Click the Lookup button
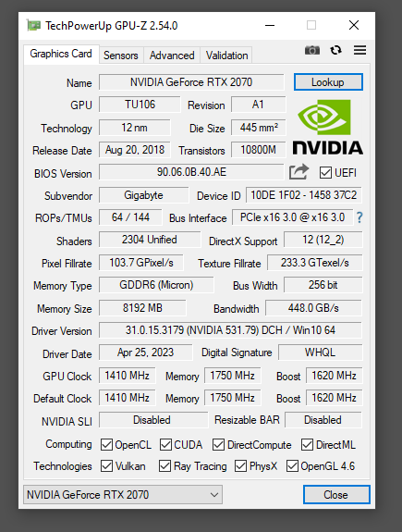The image size is (402, 532). click(x=328, y=82)
